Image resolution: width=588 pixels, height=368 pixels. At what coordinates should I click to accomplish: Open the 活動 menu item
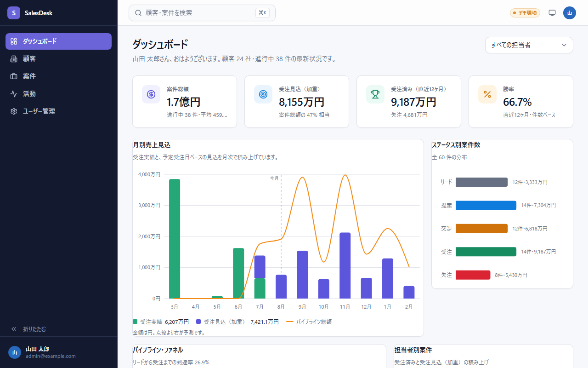58,94
